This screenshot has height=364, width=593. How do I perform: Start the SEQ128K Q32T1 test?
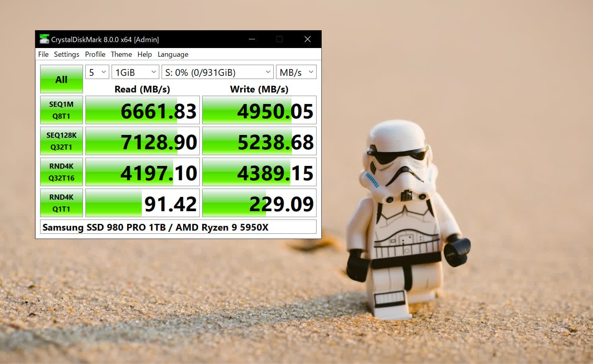[x=61, y=141]
